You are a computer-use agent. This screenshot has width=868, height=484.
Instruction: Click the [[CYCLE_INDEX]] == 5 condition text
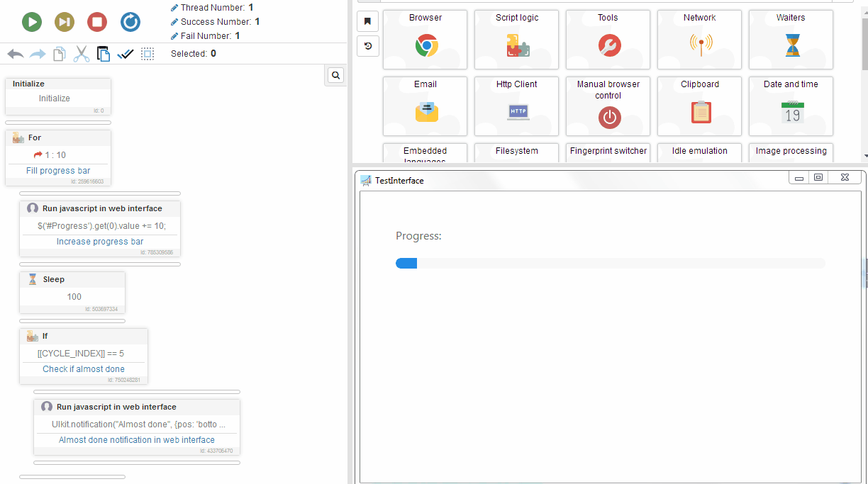point(81,354)
